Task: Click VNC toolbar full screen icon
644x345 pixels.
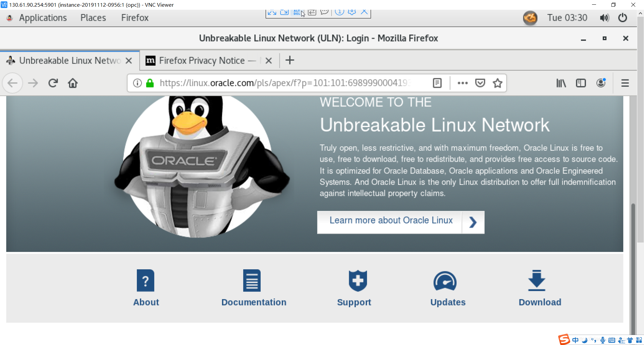Action: coord(272,12)
